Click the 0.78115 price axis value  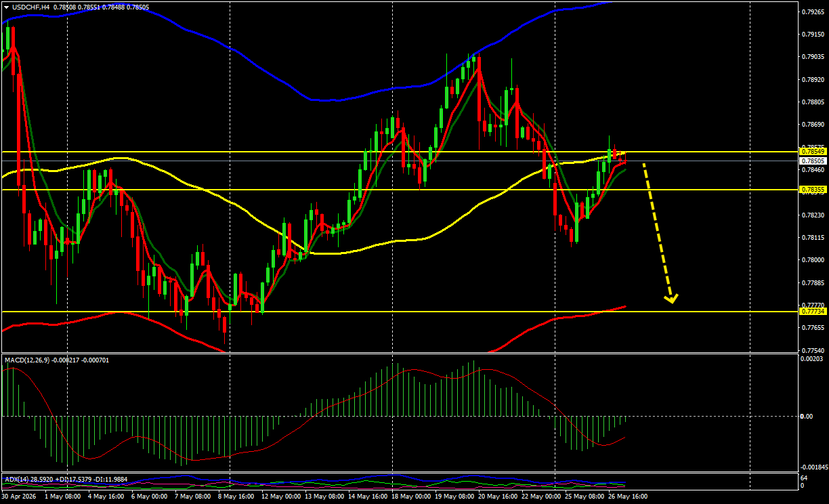[x=813, y=238]
